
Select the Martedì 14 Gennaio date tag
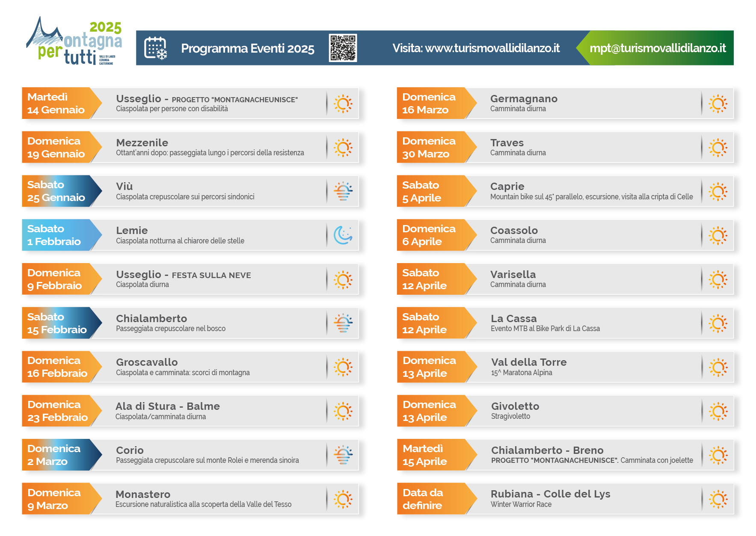tap(56, 104)
